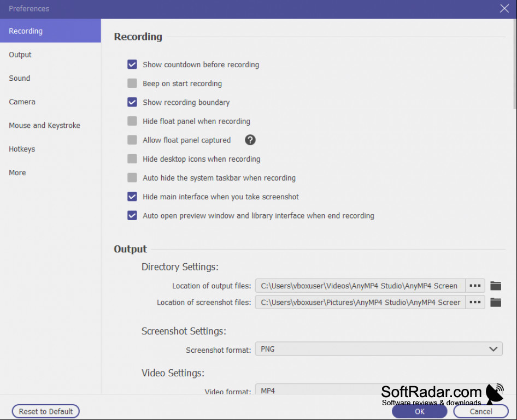Click the Recording section heading

pyautogui.click(x=138, y=37)
